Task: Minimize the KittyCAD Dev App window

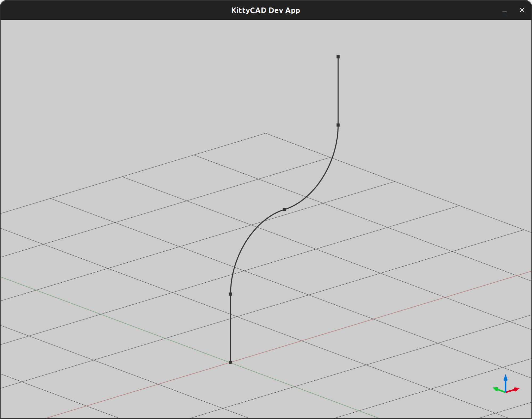Action: (504, 11)
